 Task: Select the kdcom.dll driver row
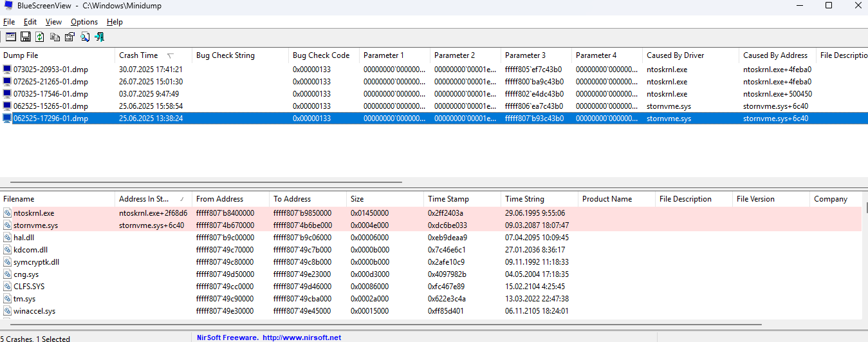point(431,250)
